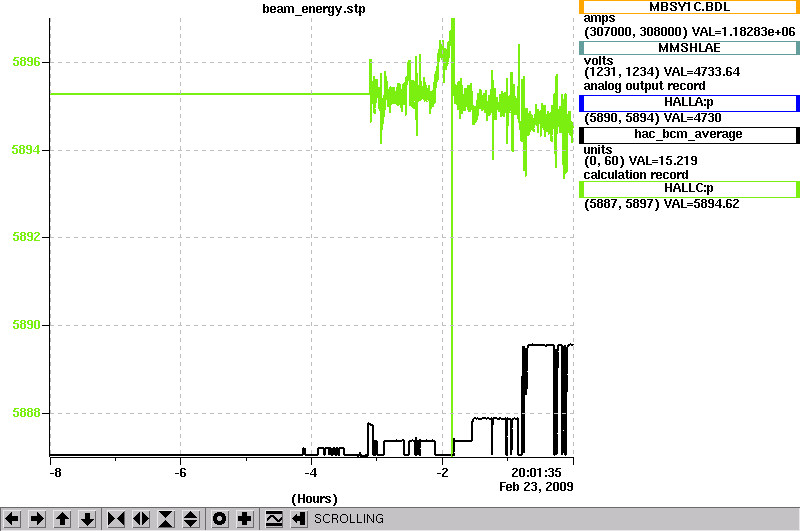
Task: Click the -4 hours X-axis label
Action: pos(311,473)
